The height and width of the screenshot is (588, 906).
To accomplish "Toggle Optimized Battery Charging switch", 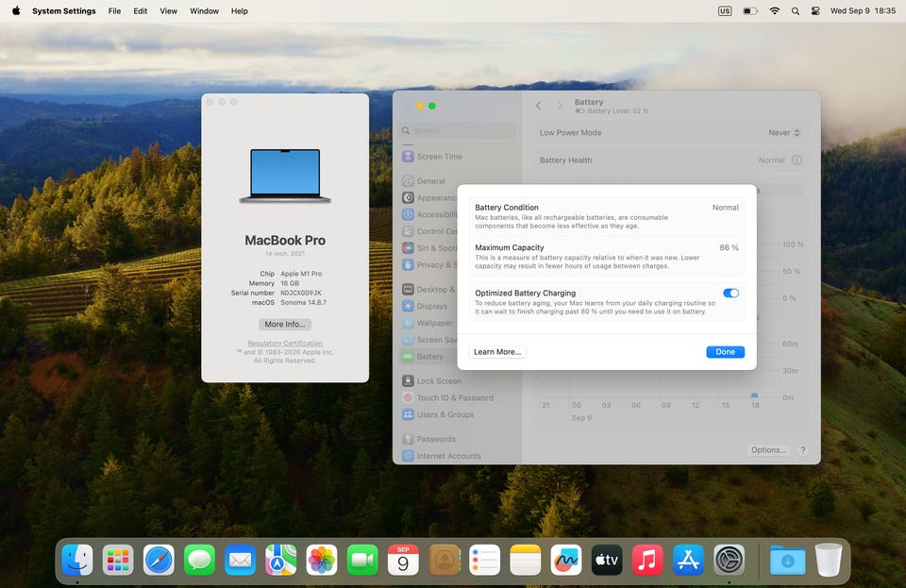I will point(730,293).
